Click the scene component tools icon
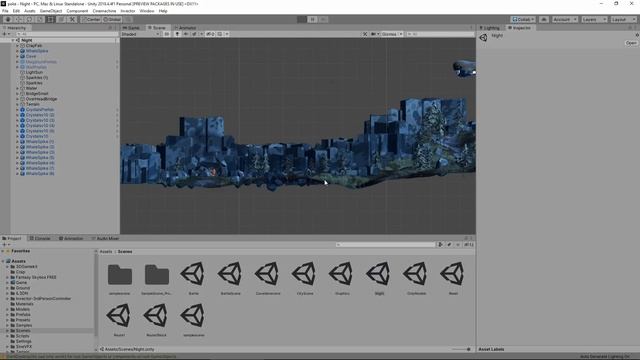 click(365, 34)
